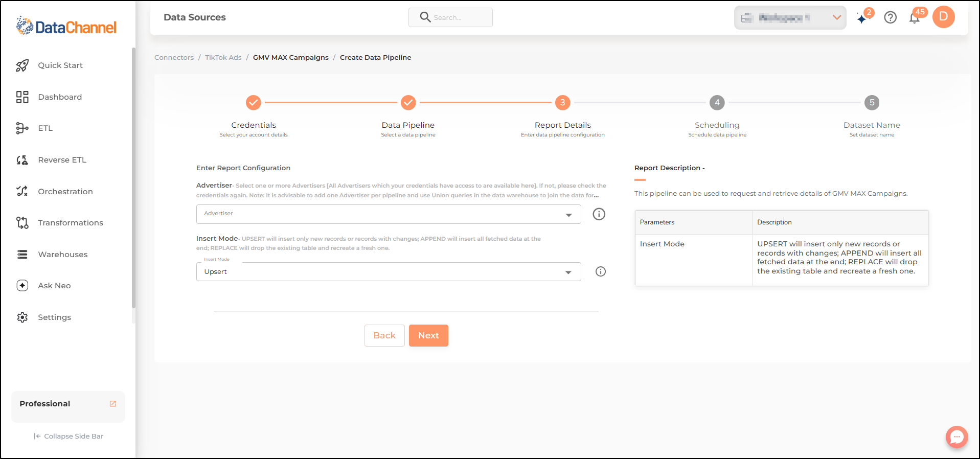980x459 pixels.
Task: Click the Warehouses stack icon
Action: [22, 255]
